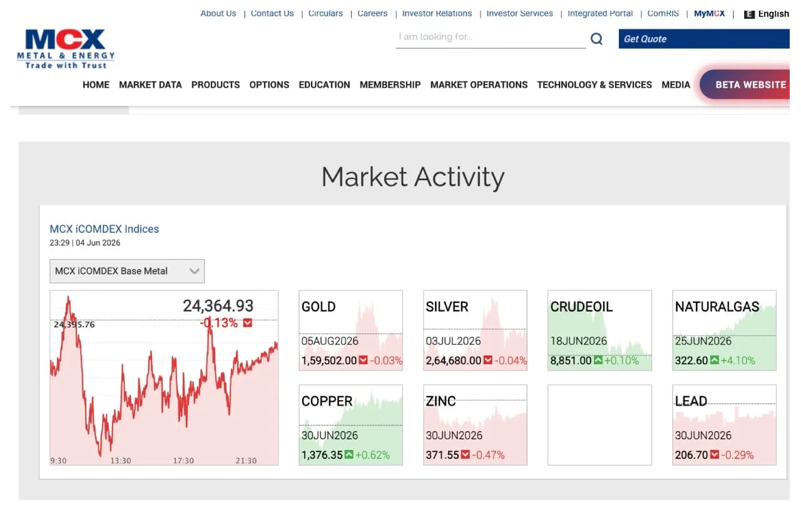Click the MCX Metal & Energy logo

click(x=66, y=49)
